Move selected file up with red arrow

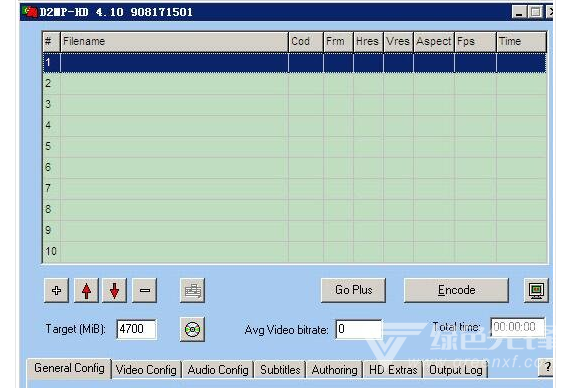[x=86, y=291]
